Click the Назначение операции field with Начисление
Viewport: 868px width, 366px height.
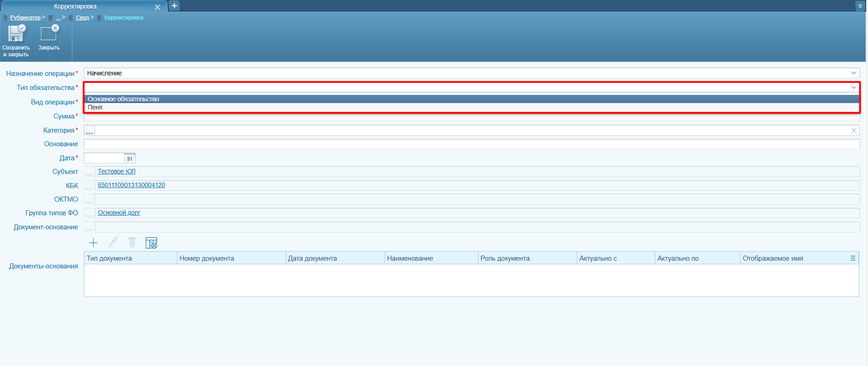[x=472, y=73]
